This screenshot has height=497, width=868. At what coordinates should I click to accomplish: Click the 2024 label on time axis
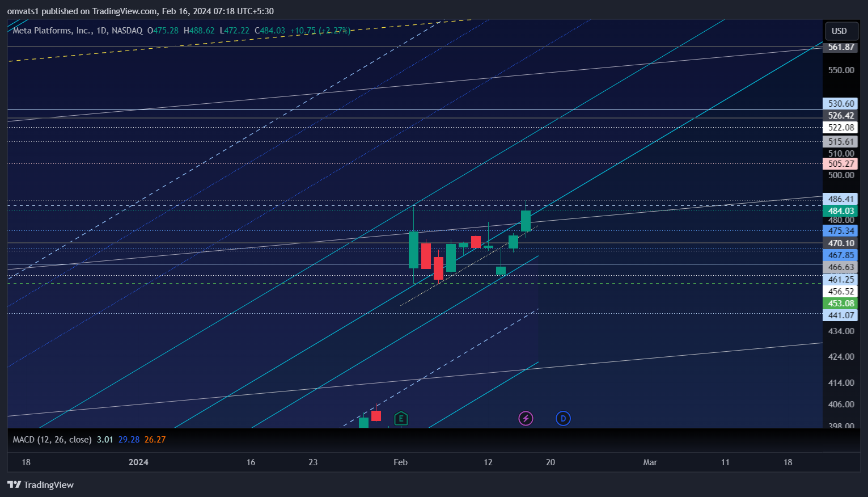138,462
